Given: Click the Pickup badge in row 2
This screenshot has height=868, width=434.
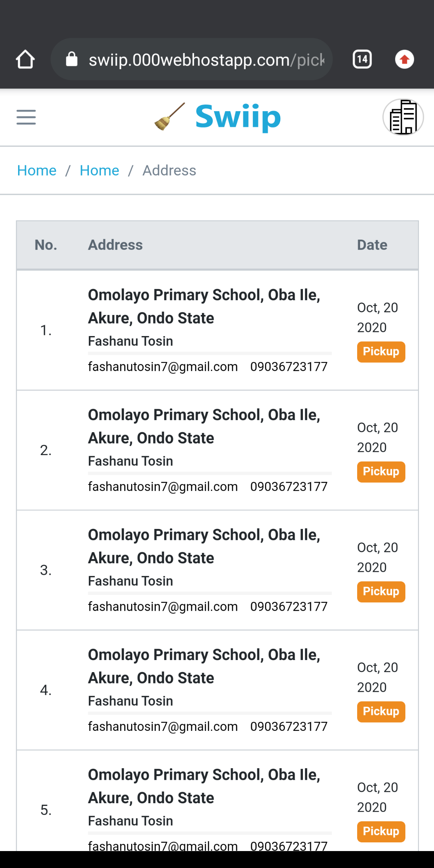Looking at the screenshot, I should [381, 472].
